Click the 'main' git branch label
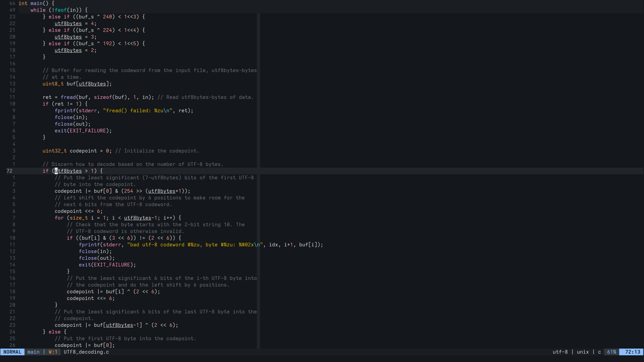This screenshot has width=644, height=362. tap(34, 352)
